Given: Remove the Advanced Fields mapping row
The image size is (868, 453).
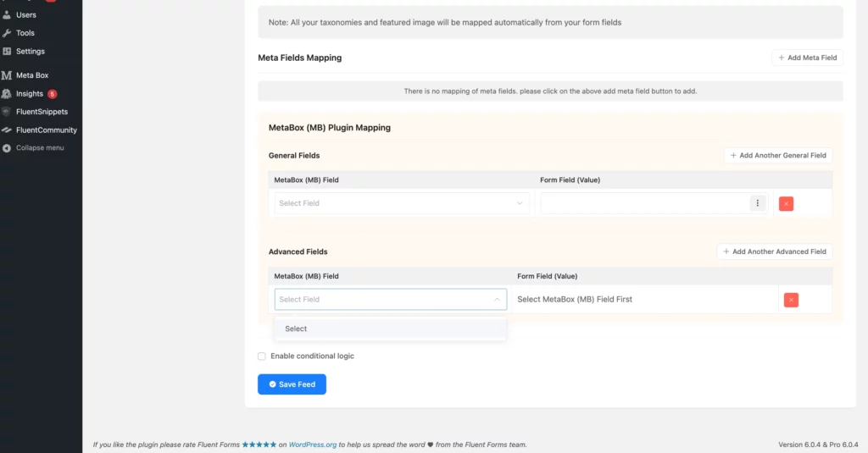Looking at the screenshot, I should [x=791, y=300].
